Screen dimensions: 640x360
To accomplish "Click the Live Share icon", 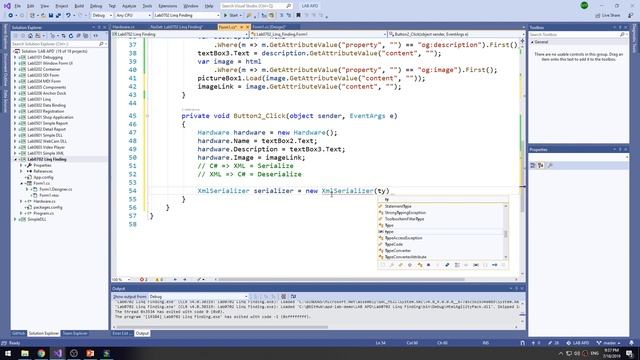I will tap(598, 15).
